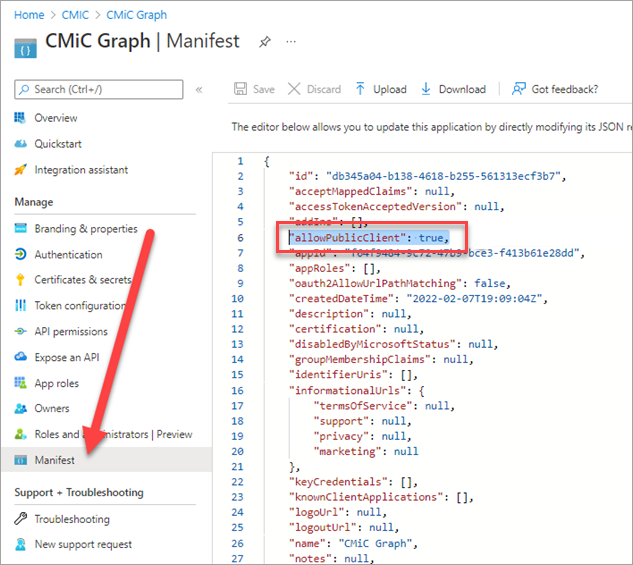633x565 pixels.
Task: Click the "createdDateTime" line in editor
Action: pos(418,299)
